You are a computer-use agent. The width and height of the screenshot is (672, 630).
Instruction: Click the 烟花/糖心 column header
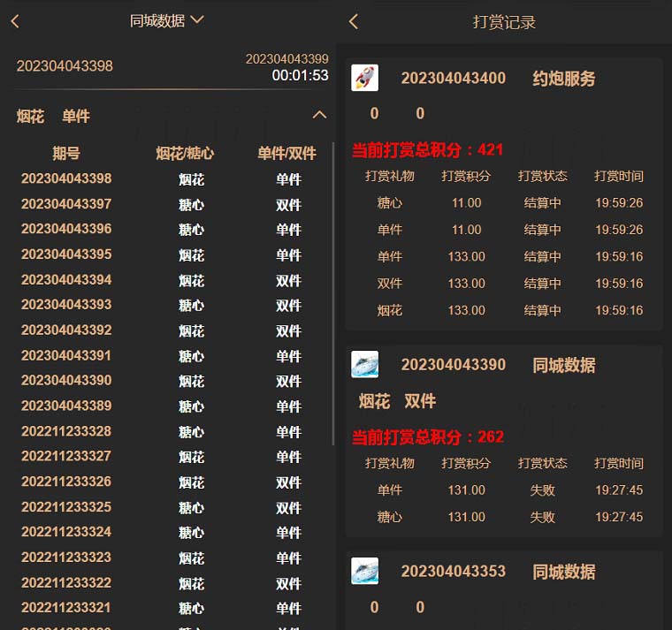tap(185, 153)
